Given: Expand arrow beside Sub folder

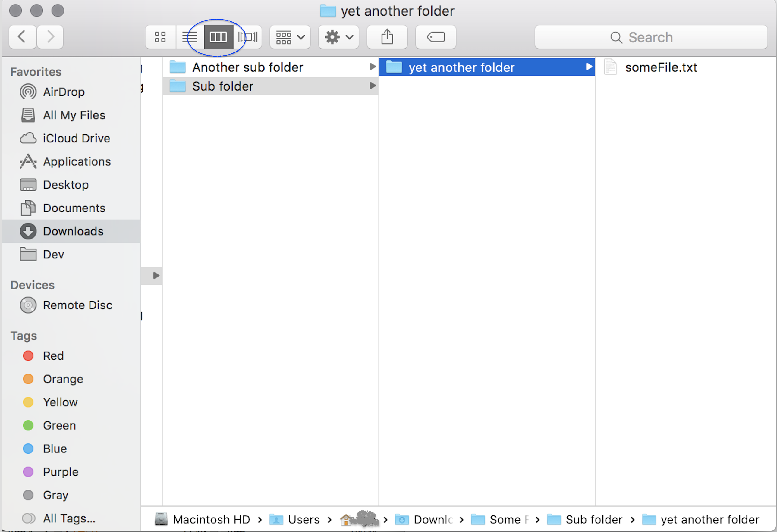Looking at the screenshot, I should coord(373,86).
